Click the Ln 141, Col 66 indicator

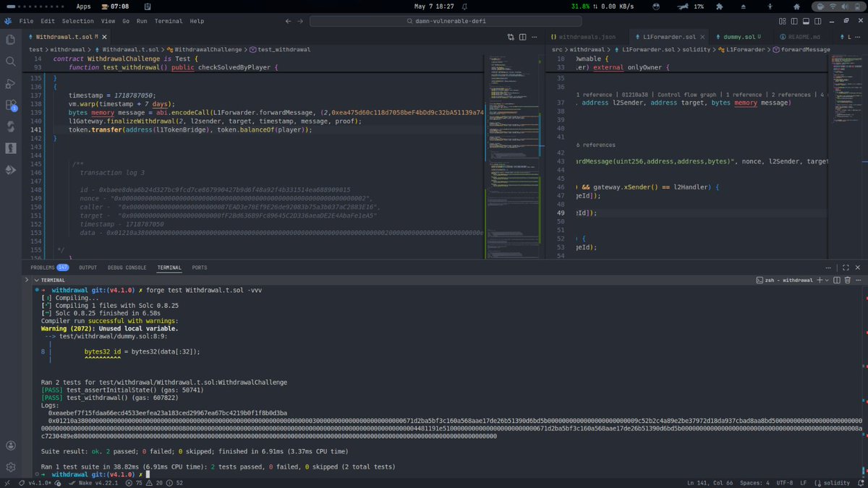click(x=710, y=483)
